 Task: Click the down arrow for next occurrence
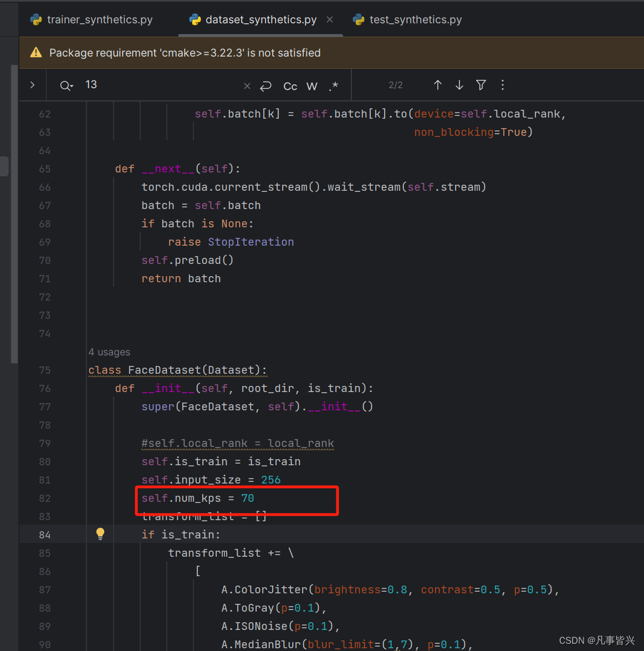click(459, 85)
